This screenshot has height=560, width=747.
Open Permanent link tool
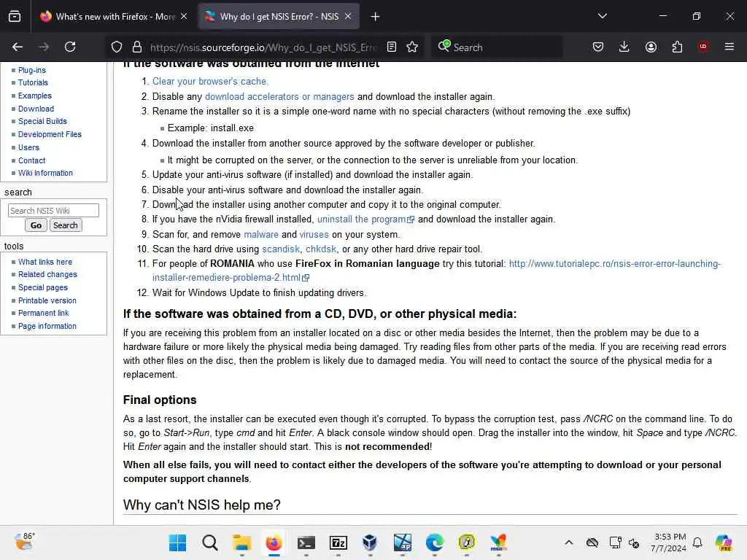(43, 313)
